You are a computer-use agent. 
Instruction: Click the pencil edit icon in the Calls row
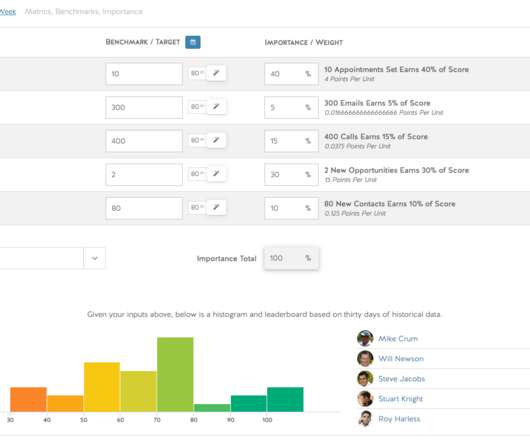216,140
